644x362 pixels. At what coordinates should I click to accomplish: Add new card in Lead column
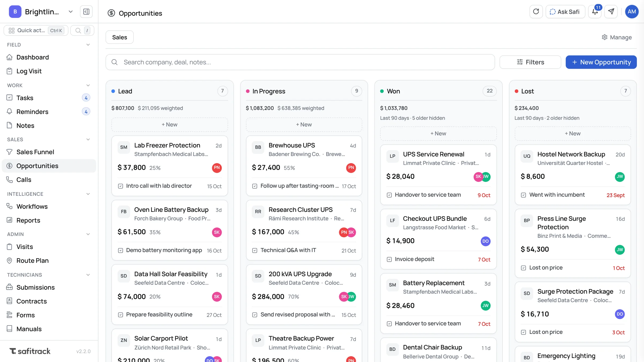click(170, 125)
